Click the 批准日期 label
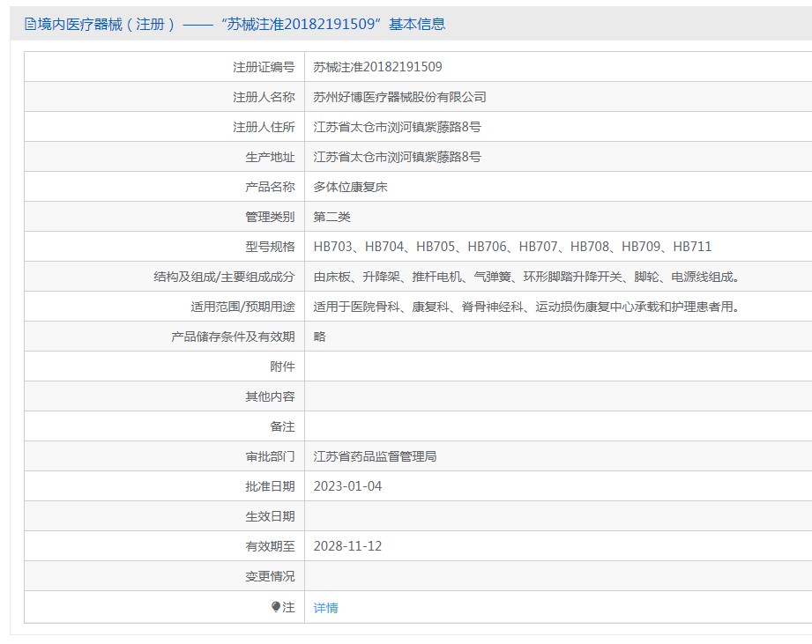 270,486
